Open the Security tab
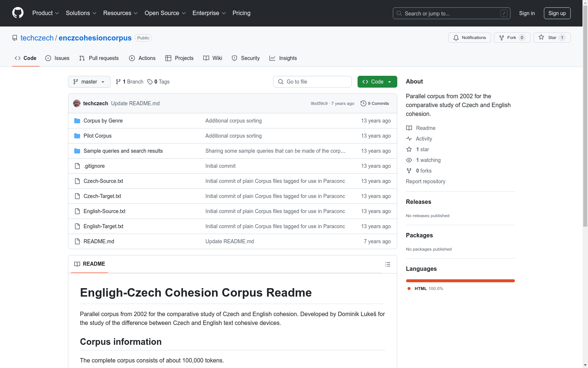This screenshot has height=368, width=588. pyautogui.click(x=246, y=58)
